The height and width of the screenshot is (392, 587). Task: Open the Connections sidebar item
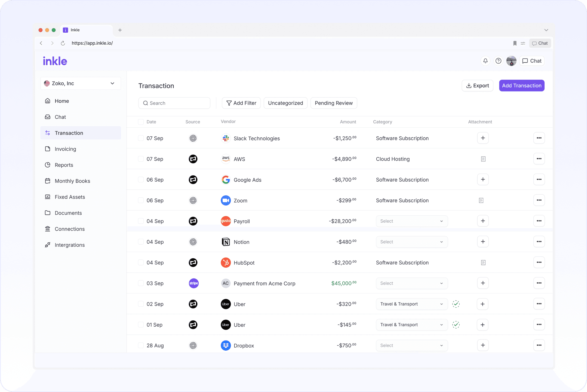coord(69,229)
